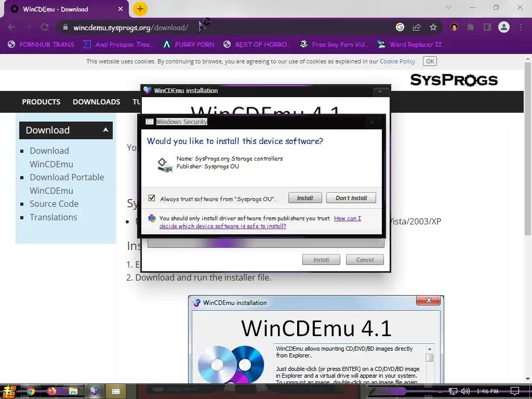Open Chrome from the taskbar
This screenshot has width=532, height=399.
pyautogui.click(x=31, y=392)
